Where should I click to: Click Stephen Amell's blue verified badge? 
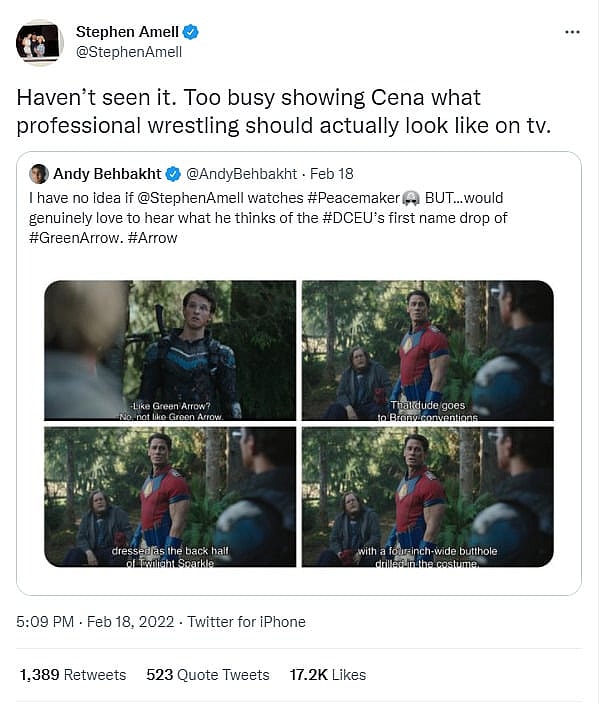(190, 32)
